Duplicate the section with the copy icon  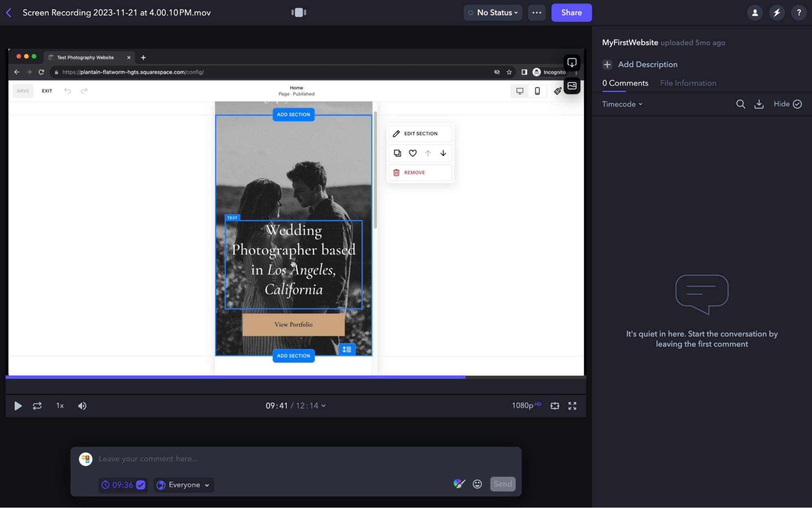[x=397, y=153]
